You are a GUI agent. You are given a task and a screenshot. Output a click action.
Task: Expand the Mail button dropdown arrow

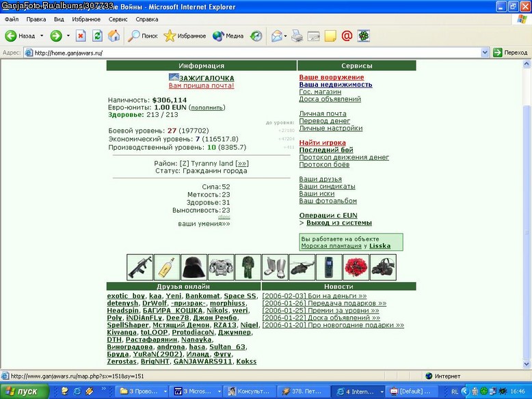tap(285, 36)
